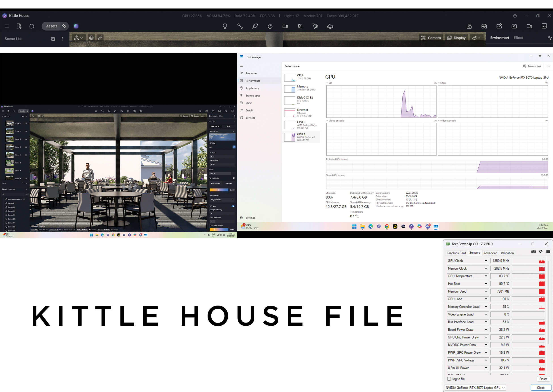Select the Scene 3 thumbnail in Scene List
553x392 pixels.
pos(10,139)
